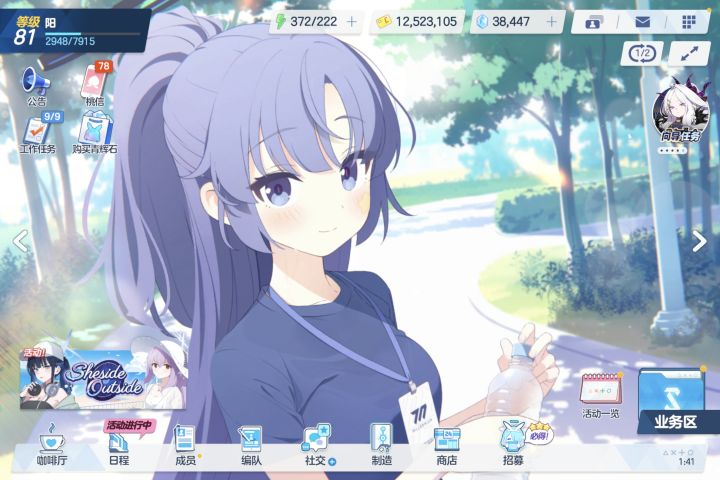Open 社交 social in bottom bar
Screen dimensions: 720x480
coord(317,446)
